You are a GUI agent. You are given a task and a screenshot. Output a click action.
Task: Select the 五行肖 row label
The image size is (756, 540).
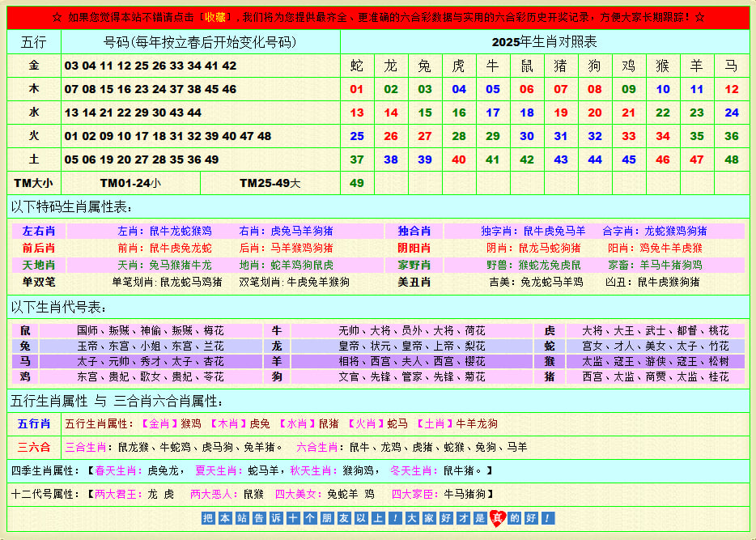[34, 423]
